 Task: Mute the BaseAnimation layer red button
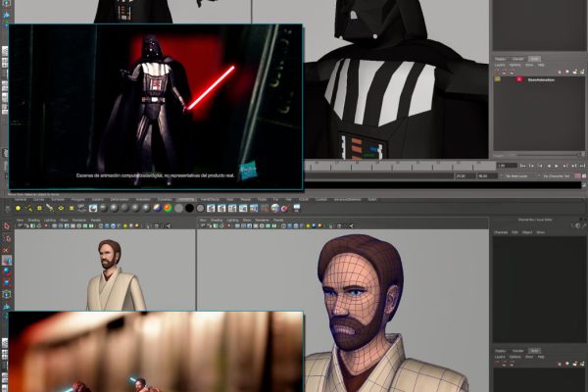pos(519,79)
